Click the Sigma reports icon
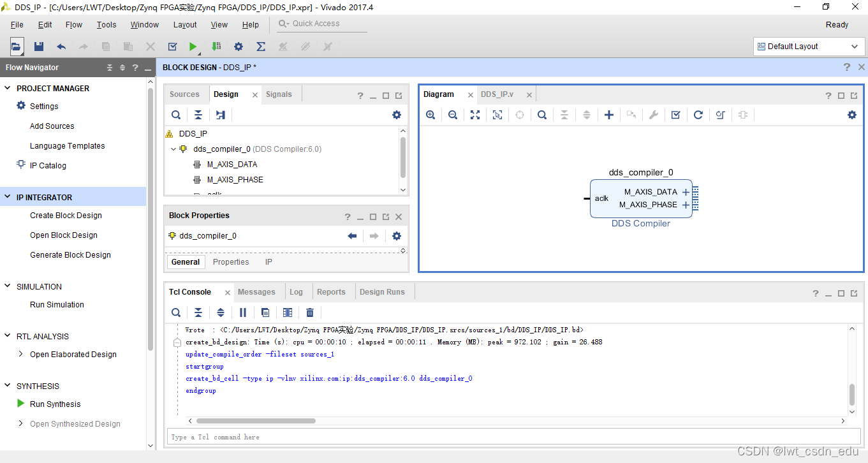 coord(261,47)
